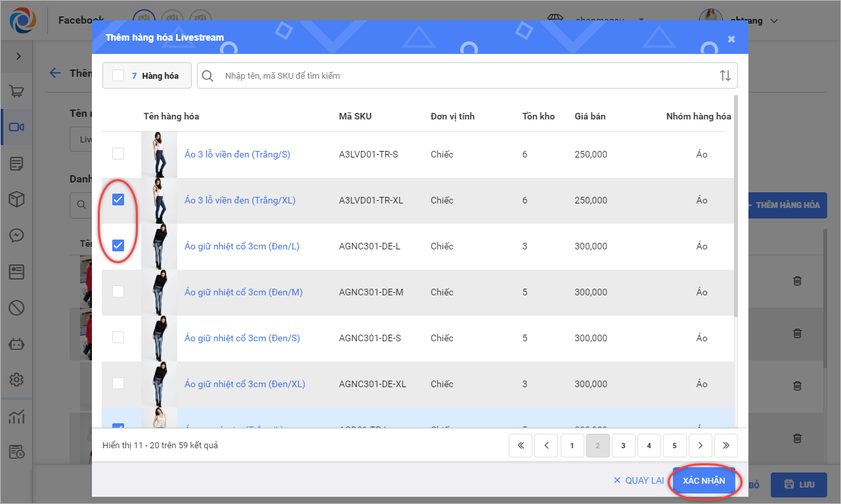Open the shopping cart sidebar icon
Viewport: 841px width, 504px height.
pos(17,92)
